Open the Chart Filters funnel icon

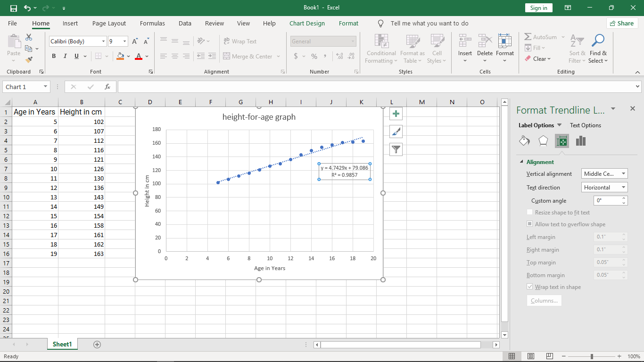tap(396, 149)
